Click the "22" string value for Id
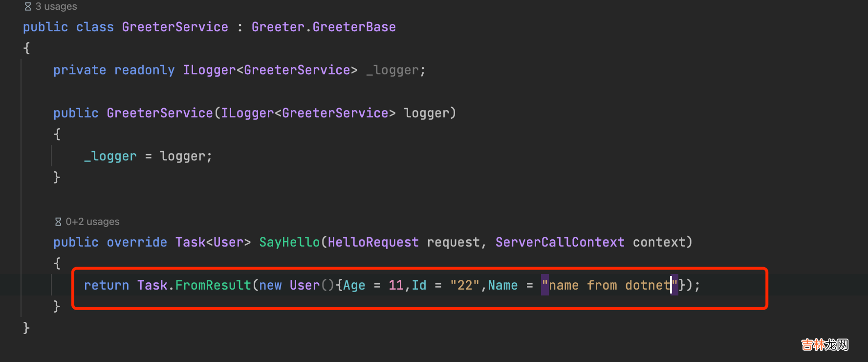This screenshot has width=868, height=362. (x=465, y=285)
